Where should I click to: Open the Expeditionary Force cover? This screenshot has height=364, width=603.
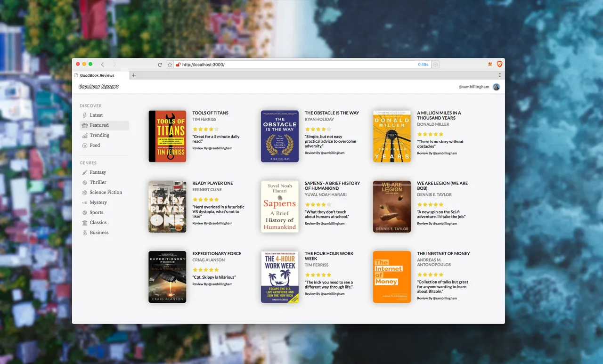pyautogui.click(x=167, y=277)
